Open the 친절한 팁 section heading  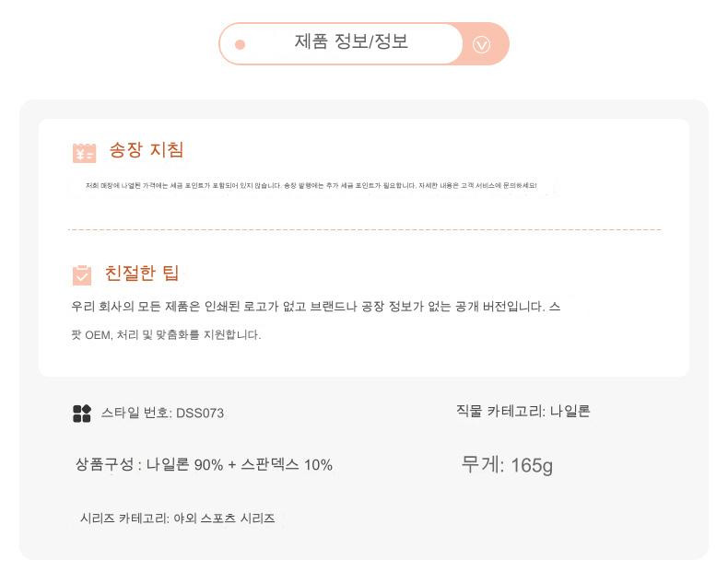[142, 274]
